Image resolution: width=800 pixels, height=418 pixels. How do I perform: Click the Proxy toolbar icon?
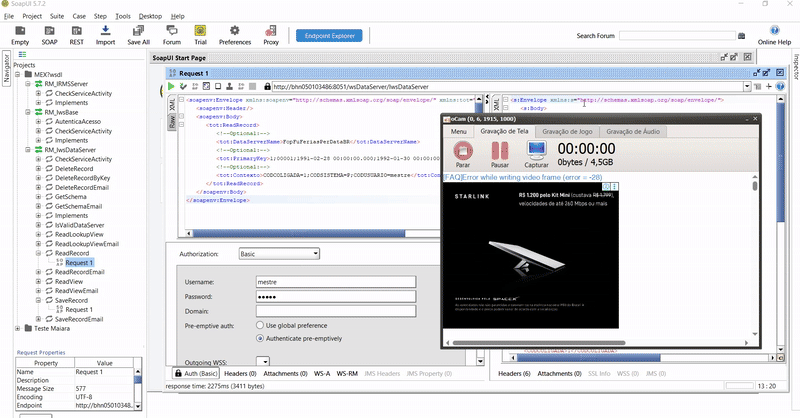pyautogui.click(x=271, y=31)
